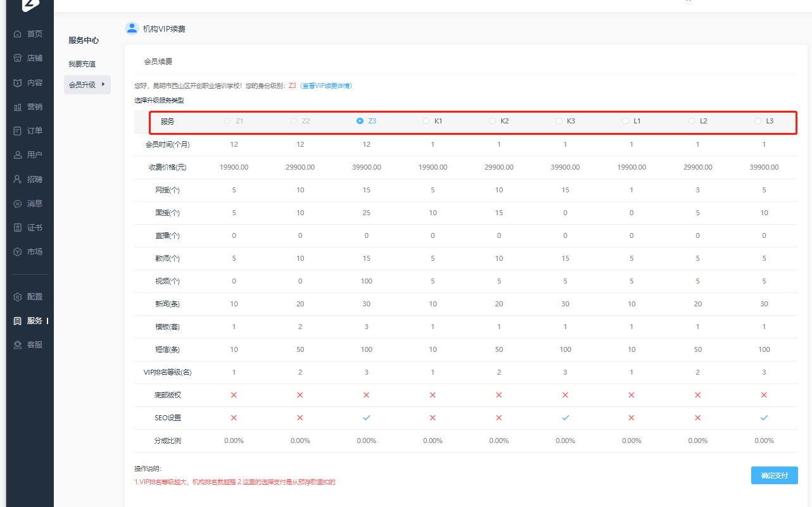Select the Z2 service radio button
Image resolution: width=812 pixels, height=507 pixels.
point(294,121)
